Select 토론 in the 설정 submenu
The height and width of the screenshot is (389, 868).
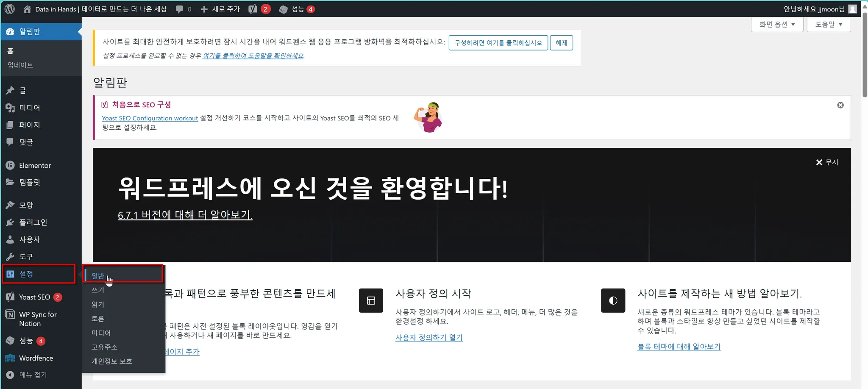(x=123, y=319)
